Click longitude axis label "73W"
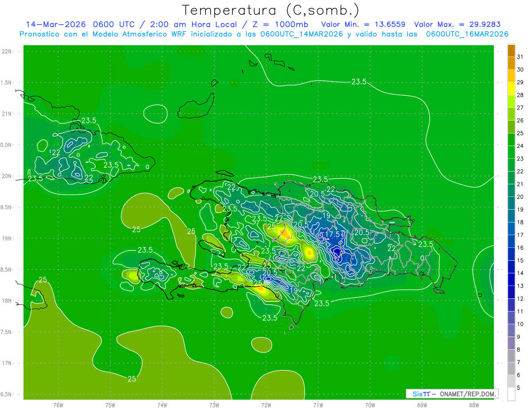The image size is (532, 411). 214,405
